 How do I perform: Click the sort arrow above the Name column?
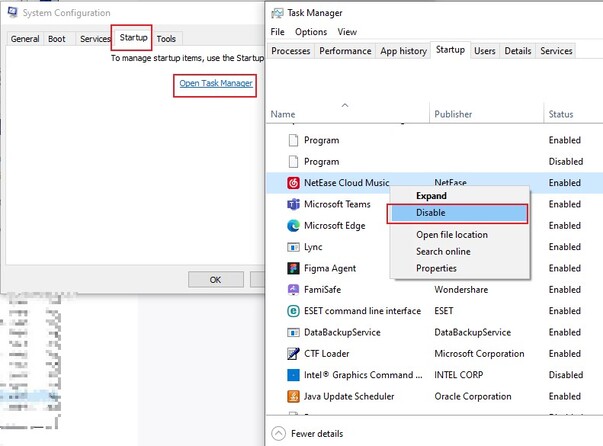pos(345,105)
